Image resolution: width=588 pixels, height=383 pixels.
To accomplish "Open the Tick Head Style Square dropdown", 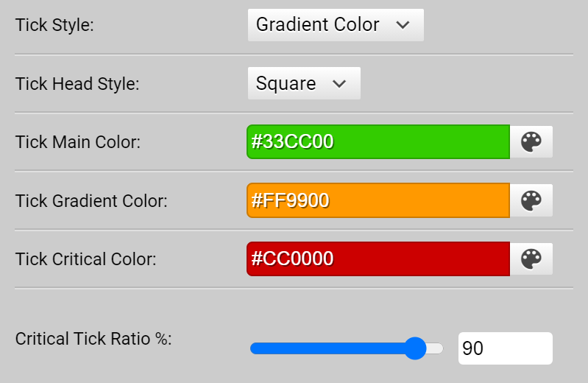I will [304, 83].
